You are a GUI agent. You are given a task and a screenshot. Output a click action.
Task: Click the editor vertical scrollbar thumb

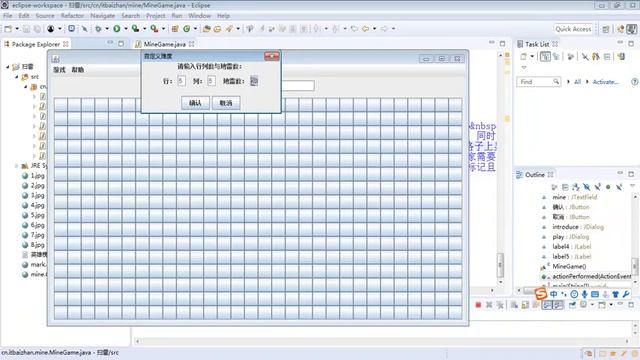point(500,264)
